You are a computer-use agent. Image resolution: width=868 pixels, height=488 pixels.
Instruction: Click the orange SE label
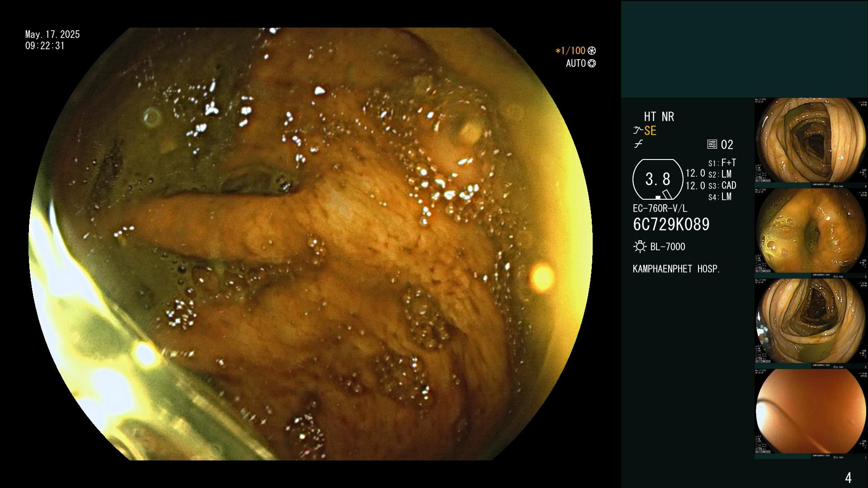(650, 131)
